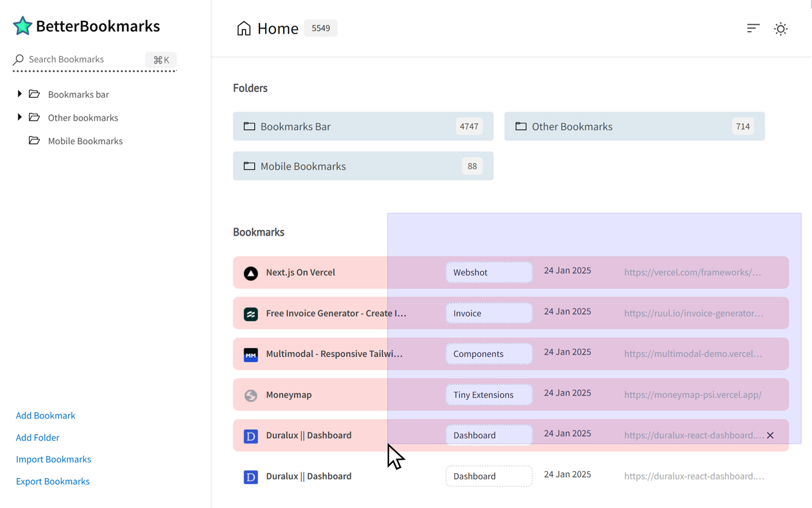This screenshot has width=812, height=508.
Task: Select Bookmarks bar in sidebar tree
Action: 79,95
